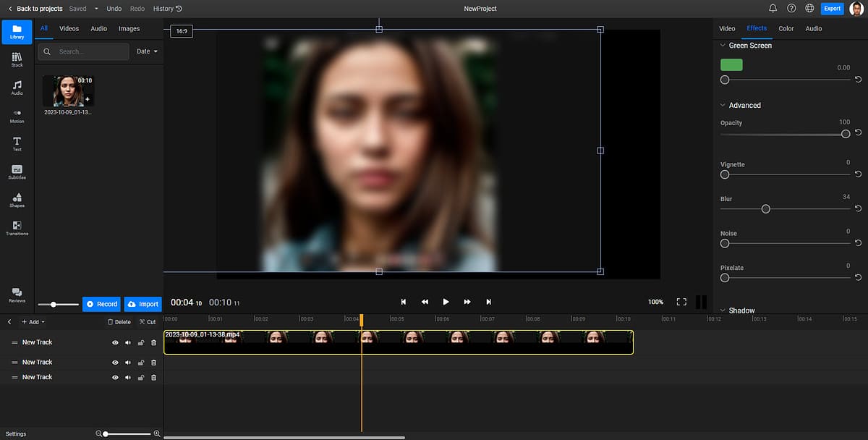Select the Text tool in sidebar
This screenshot has height=440, width=868.
pos(17,143)
